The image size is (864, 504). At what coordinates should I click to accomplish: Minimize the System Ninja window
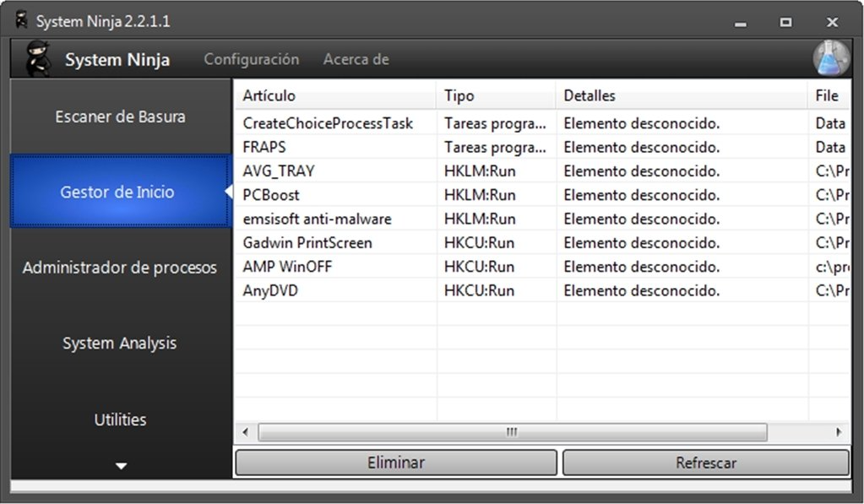741,23
